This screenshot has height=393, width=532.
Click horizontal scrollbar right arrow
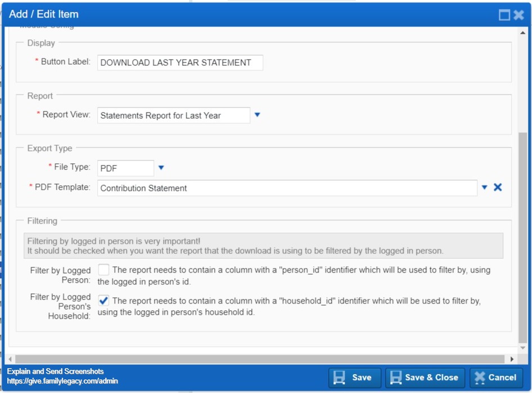[512, 359]
